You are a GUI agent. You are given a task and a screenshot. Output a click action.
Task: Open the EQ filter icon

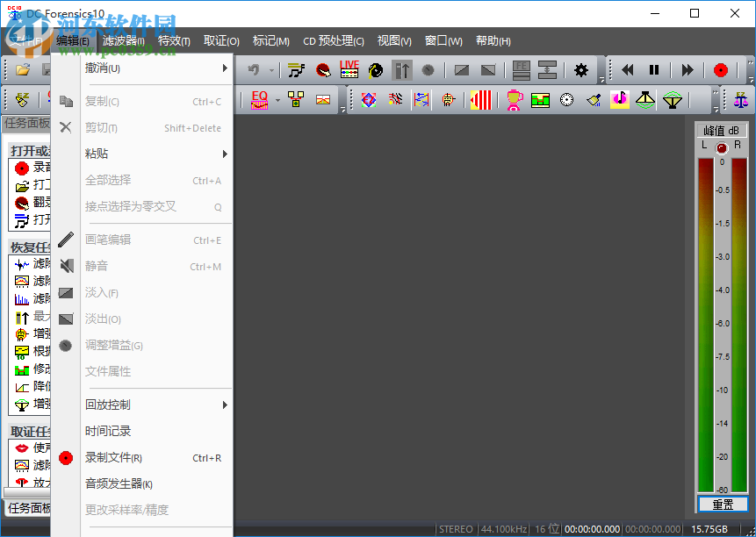click(259, 100)
